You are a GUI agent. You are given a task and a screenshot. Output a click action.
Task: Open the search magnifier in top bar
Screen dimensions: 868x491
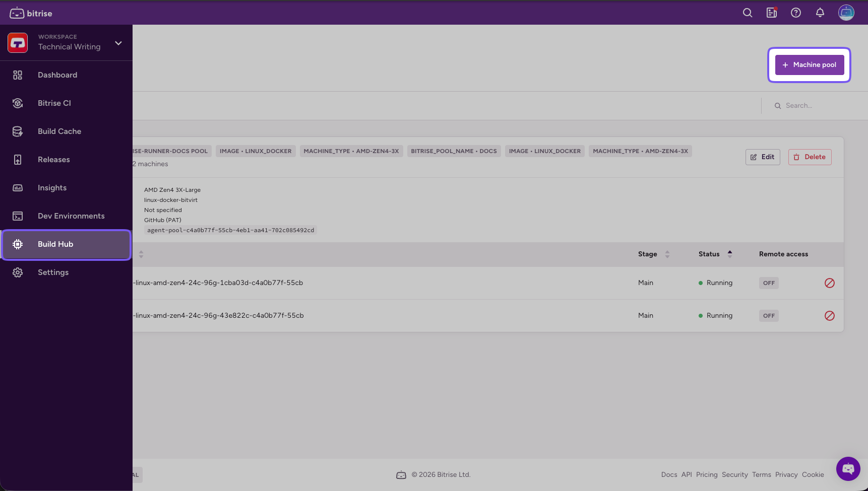point(748,13)
